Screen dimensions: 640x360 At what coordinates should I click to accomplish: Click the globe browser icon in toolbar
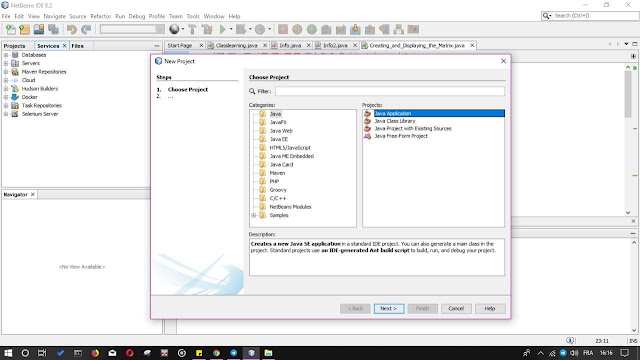(x=174, y=29)
